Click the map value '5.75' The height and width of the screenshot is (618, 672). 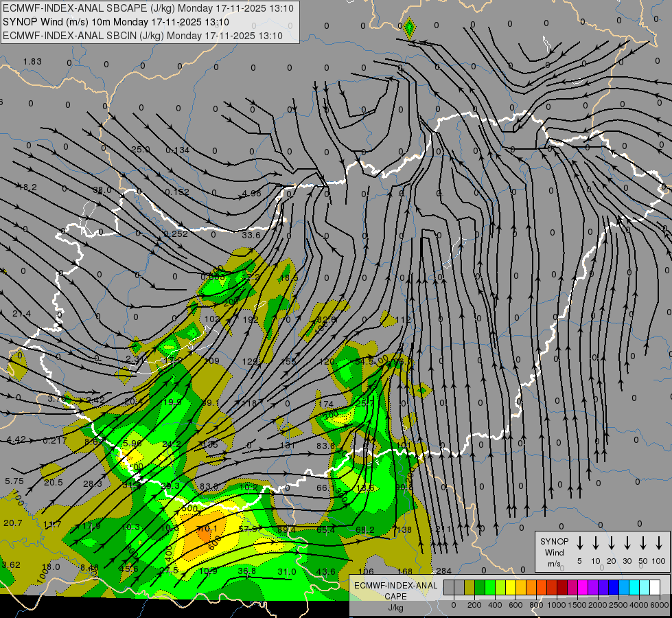pyautogui.click(x=14, y=481)
